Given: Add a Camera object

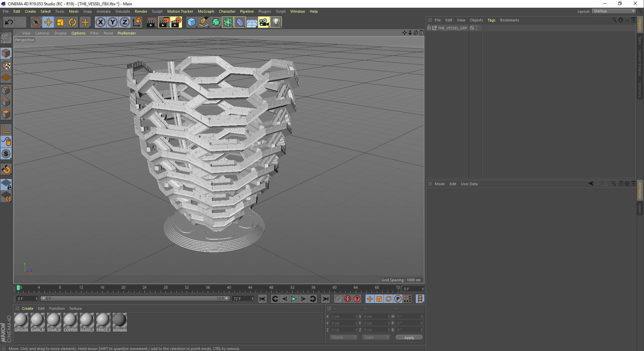Looking at the screenshot, I should (x=264, y=22).
